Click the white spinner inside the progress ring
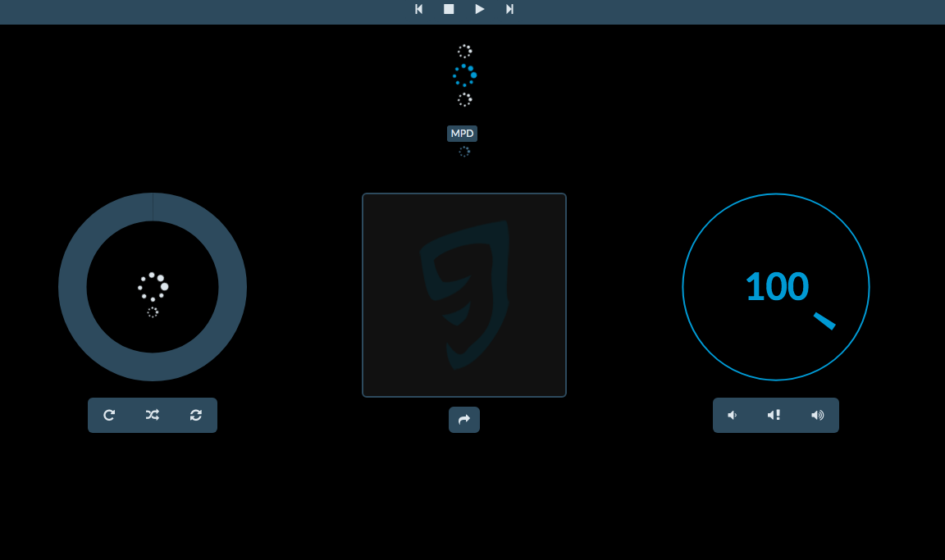 (153, 287)
